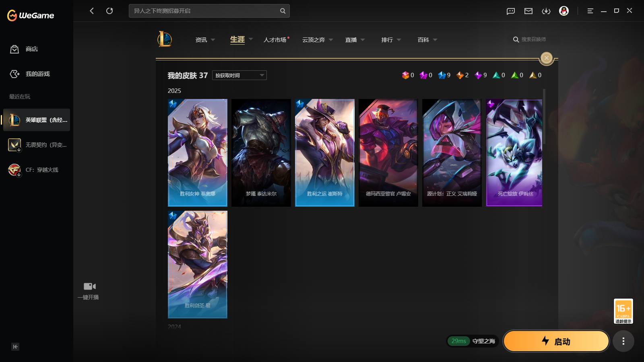This screenshot has width=644, height=362.
Task: Close the skins panel with gold X
Action: [546, 58]
